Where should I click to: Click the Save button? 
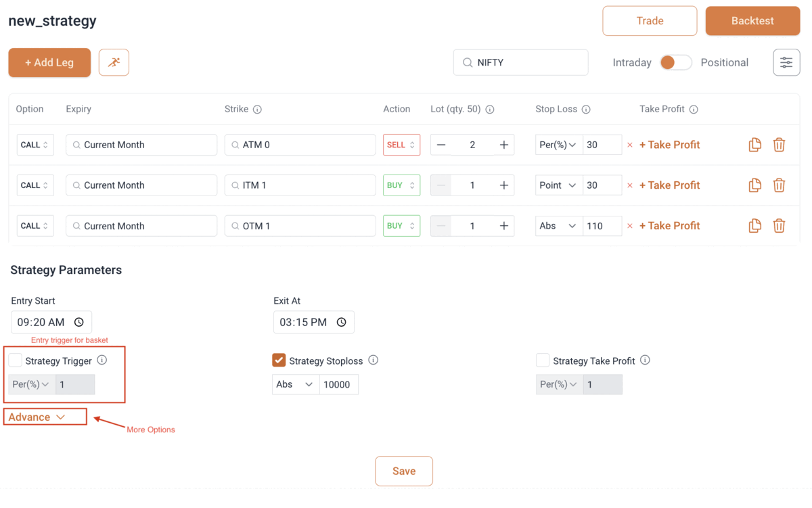coord(404,471)
